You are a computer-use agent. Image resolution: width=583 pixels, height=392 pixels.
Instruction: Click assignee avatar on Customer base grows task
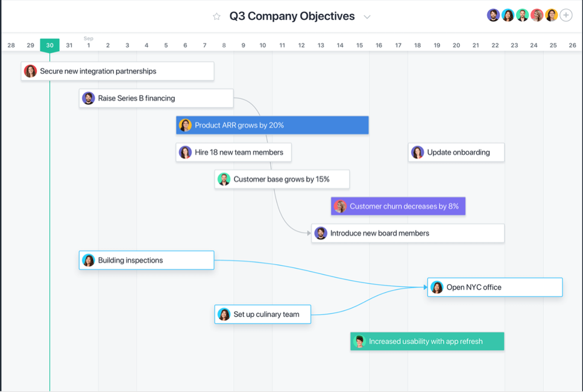point(224,179)
